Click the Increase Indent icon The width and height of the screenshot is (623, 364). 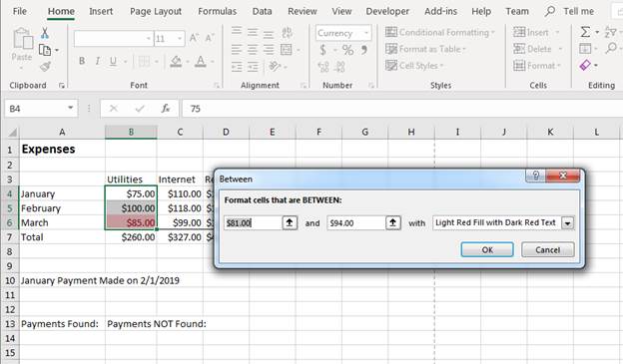click(253, 67)
